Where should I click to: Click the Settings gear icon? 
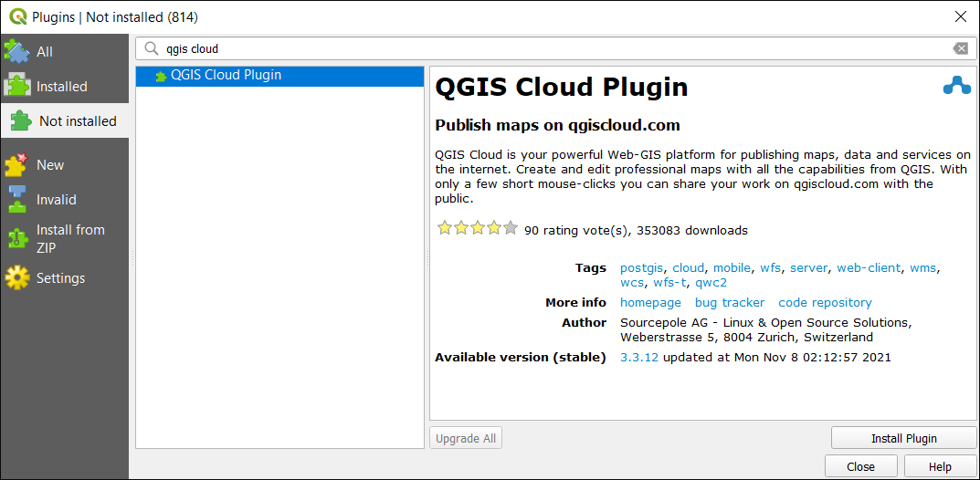16,277
